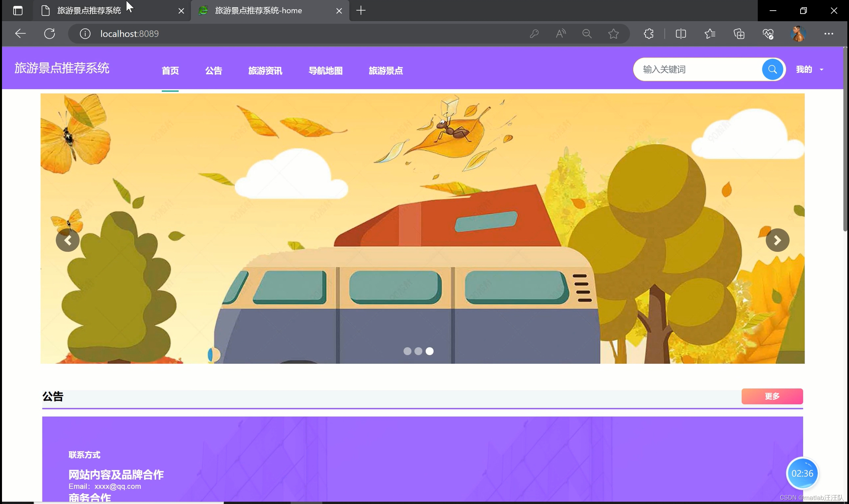Go to the previous carousel slide
849x504 pixels.
click(x=68, y=240)
